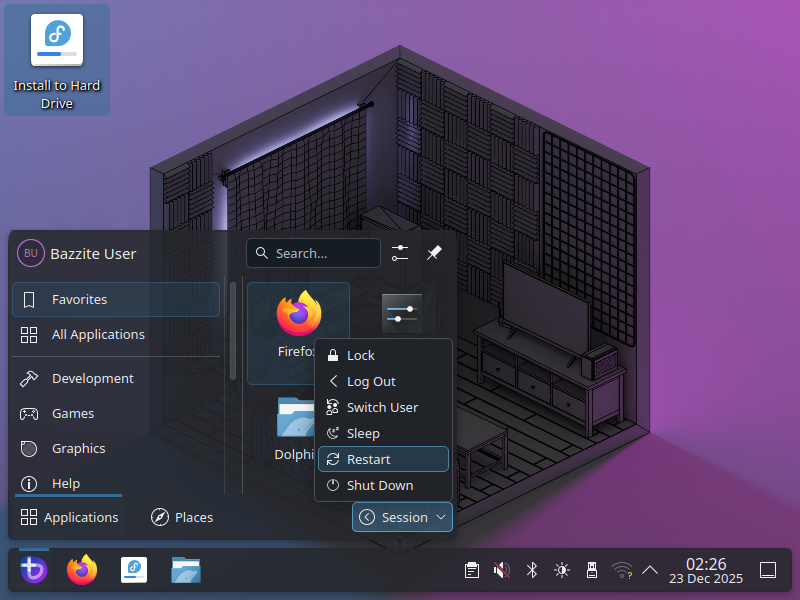The image size is (800, 600).
Task: Switch to the Places tab
Action: point(182,517)
